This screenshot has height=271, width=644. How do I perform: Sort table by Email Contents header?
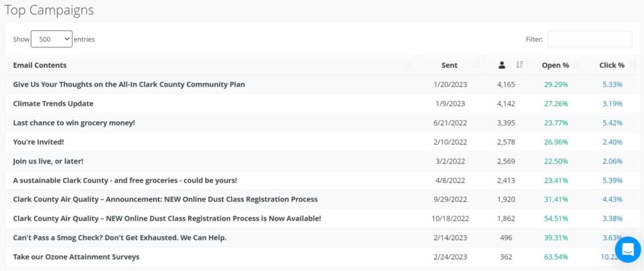(40, 65)
